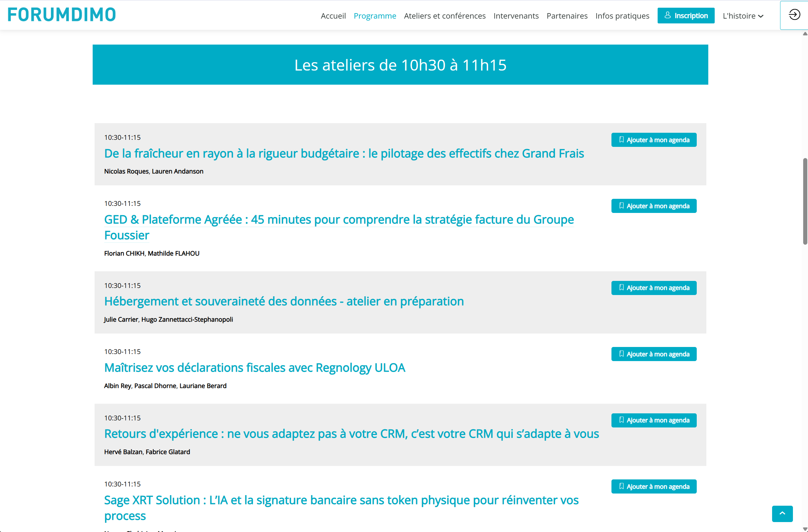The image size is (808, 532).
Task: Click bookmark icon for Regnology ULOA workshop
Action: coord(621,354)
